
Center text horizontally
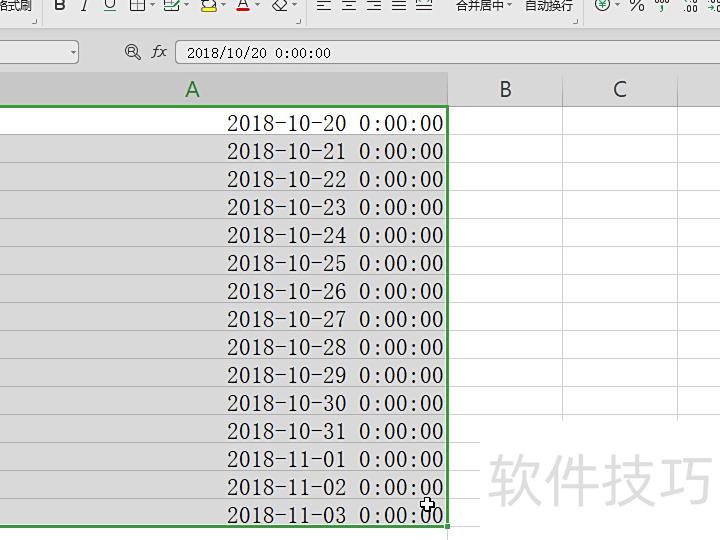349,5
